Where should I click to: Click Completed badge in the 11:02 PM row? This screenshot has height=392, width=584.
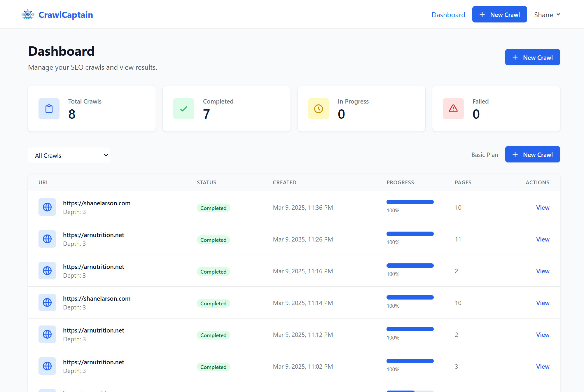pos(213,367)
